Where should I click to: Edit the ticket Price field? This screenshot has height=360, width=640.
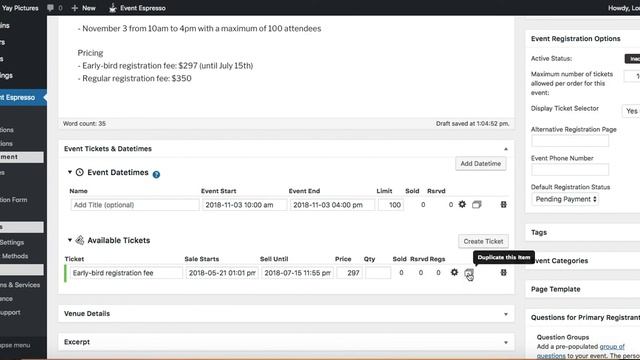coord(349,273)
